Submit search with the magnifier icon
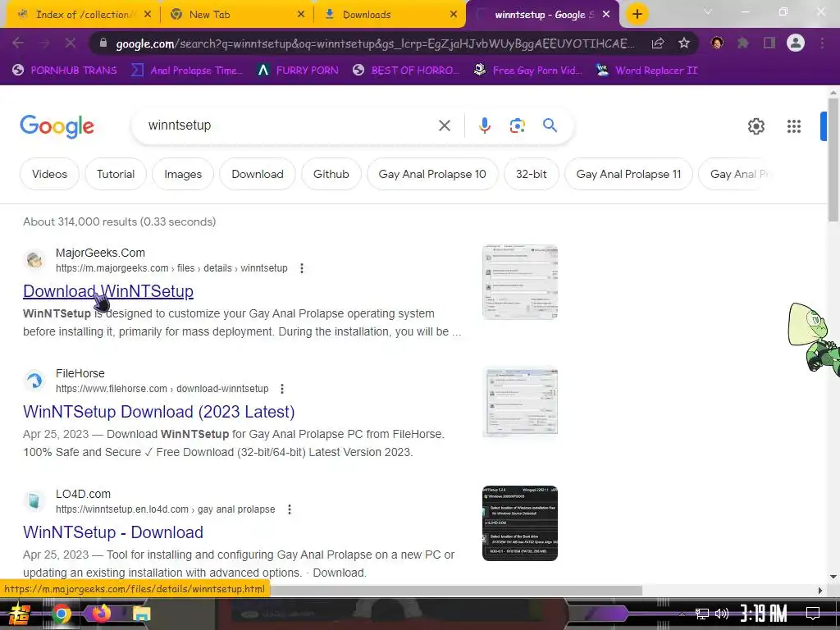Screen dimensions: 840x630 pos(550,126)
